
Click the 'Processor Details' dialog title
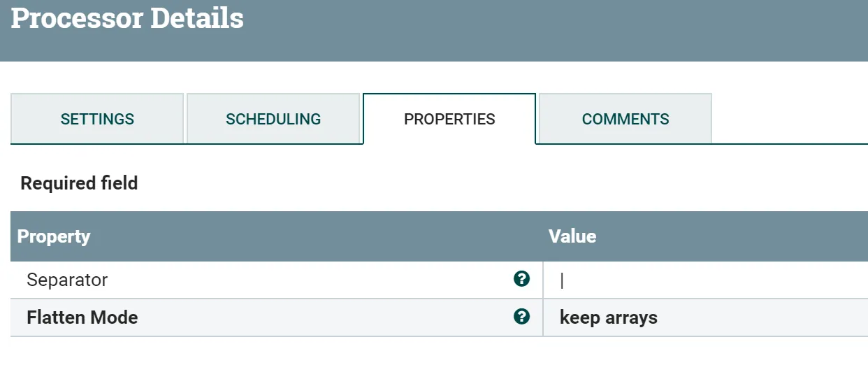127,19
